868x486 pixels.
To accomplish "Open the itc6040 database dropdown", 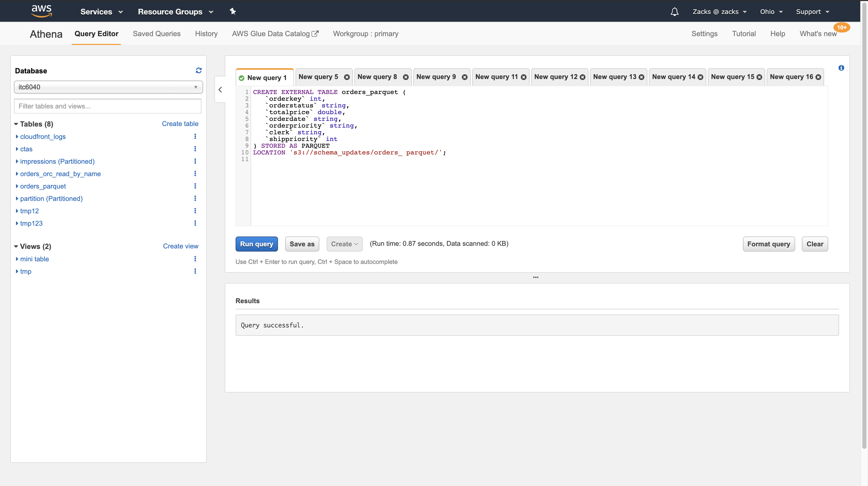I will pyautogui.click(x=108, y=87).
